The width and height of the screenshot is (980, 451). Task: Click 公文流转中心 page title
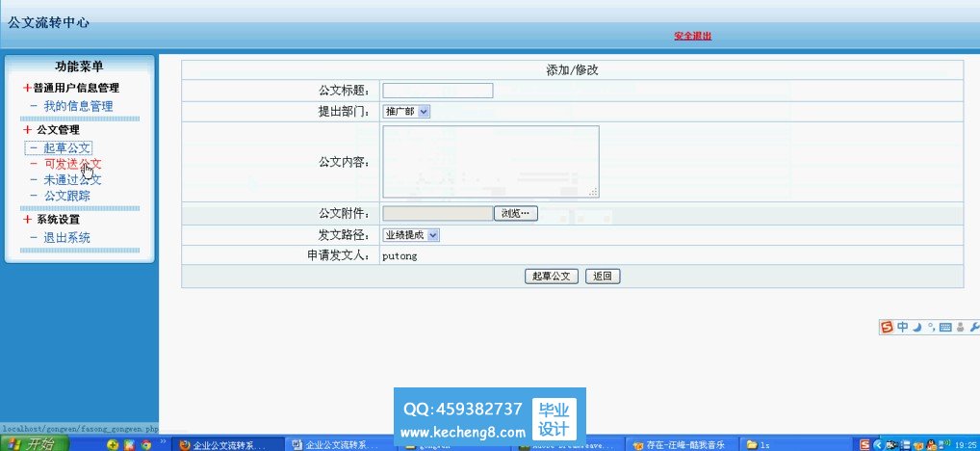[48, 23]
